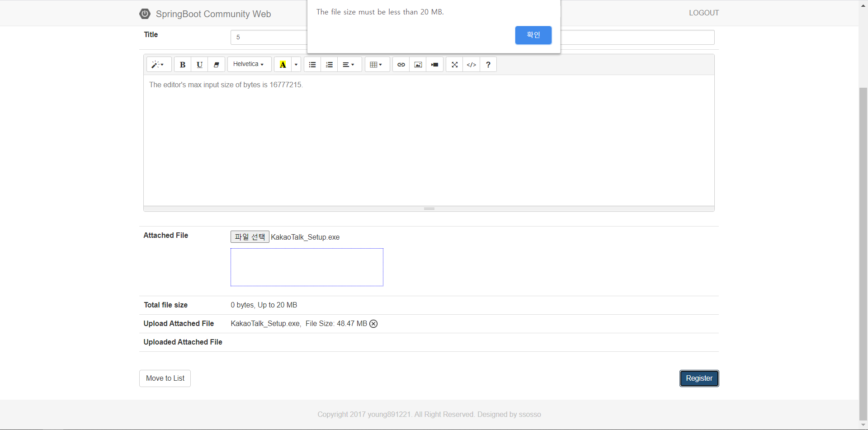The image size is (868, 430).
Task: Click the insert picture icon
Action: tap(418, 65)
